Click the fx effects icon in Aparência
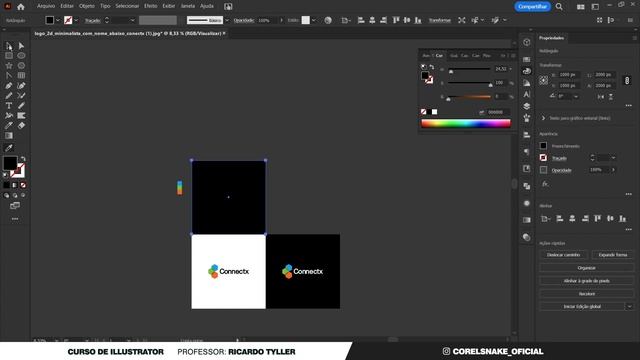Viewport: 640px width, 360px height. pos(545,184)
